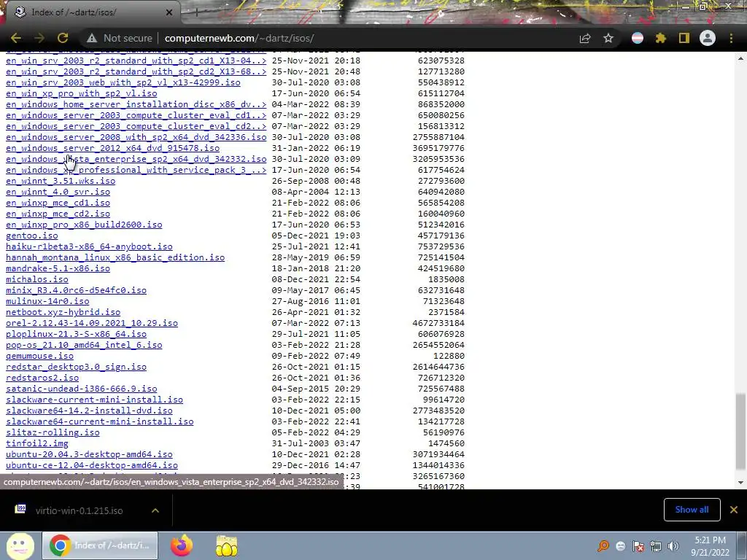The image size is (747, 560).
Task: Open en_winxp_mce_cd1.iso link
Action: (x=58, y=203)
